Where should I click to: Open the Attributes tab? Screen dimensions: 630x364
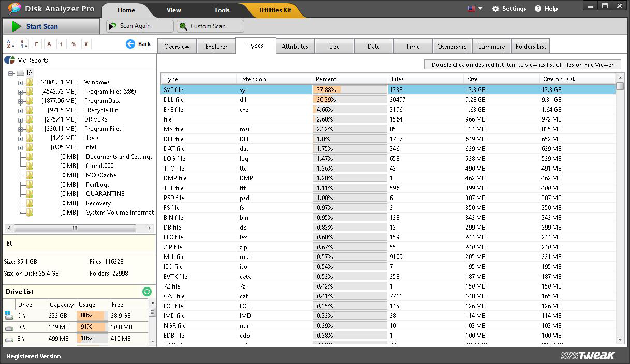(x=295, y=46)
